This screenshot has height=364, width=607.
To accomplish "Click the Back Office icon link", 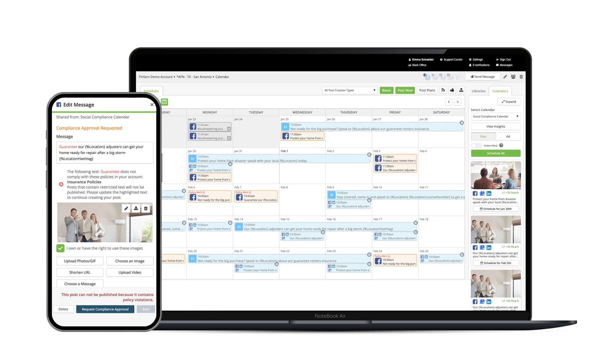I will click(x=410, y=65).
